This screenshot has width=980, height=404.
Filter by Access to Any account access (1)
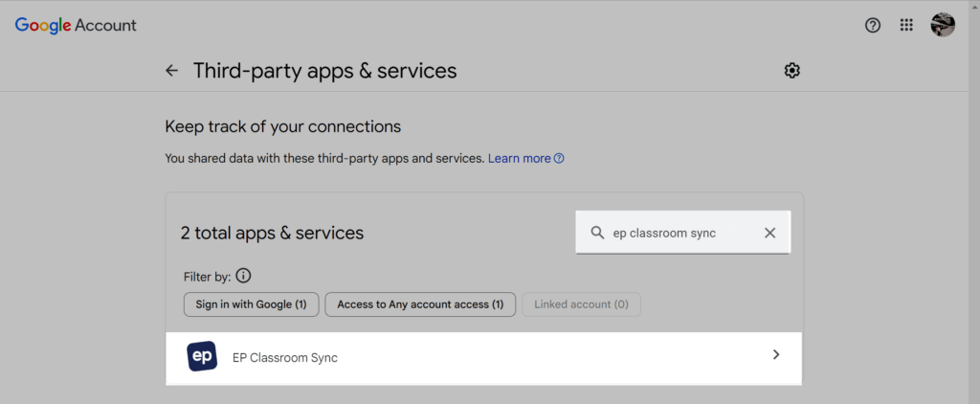pos(420,304)
